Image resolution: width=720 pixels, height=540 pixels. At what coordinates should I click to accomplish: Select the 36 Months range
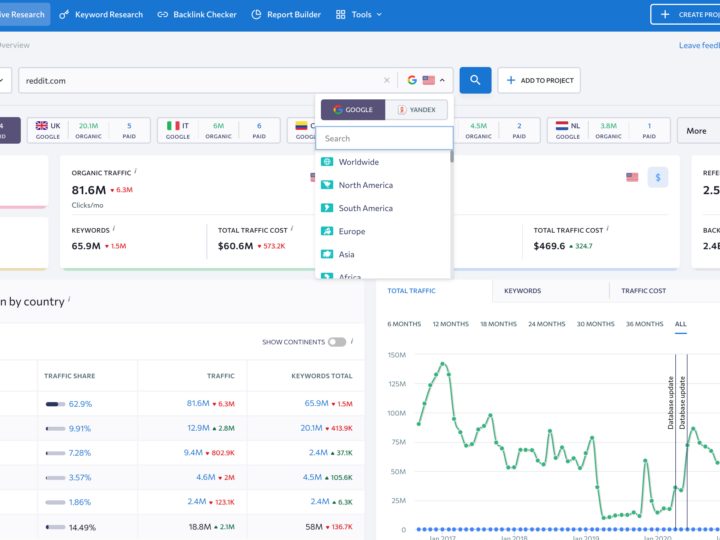tap(644, 324)
